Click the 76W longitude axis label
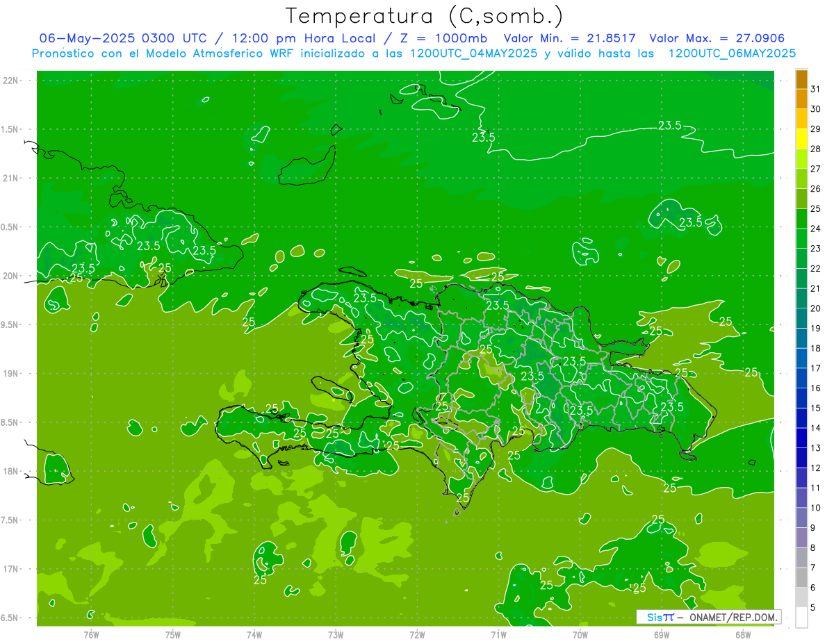834x644 pixels. point(91,634)
